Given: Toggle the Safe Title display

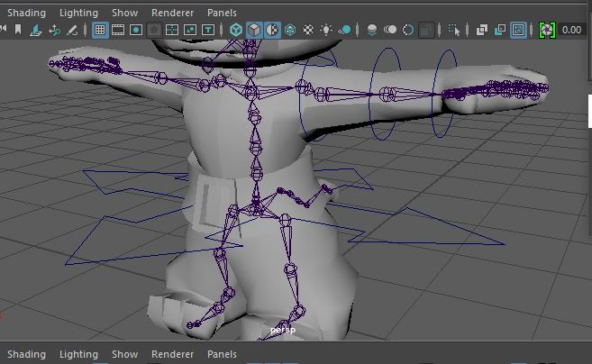Looking at the screenshot, I should point(208,30).
